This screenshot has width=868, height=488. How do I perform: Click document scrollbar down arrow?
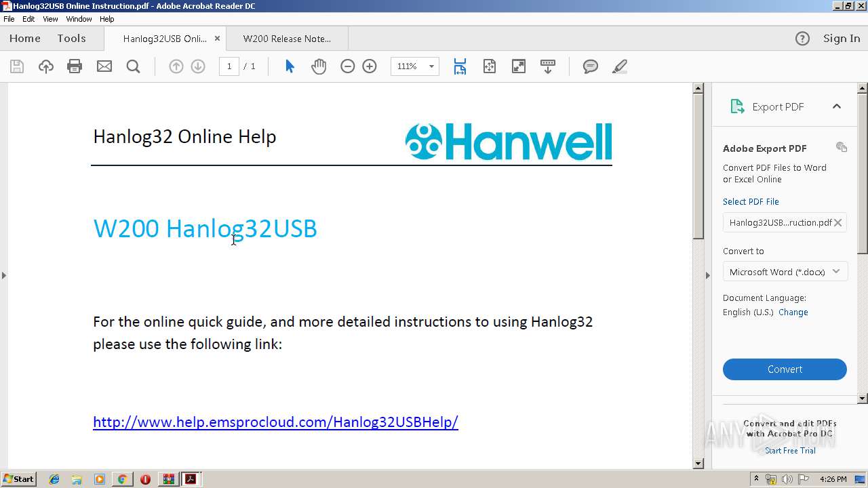click(x=698, y=464)
